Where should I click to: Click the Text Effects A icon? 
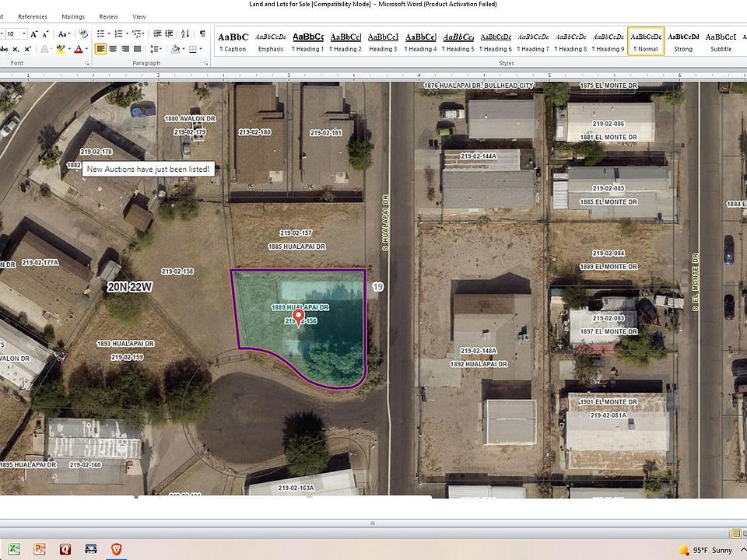pos(44,48)
